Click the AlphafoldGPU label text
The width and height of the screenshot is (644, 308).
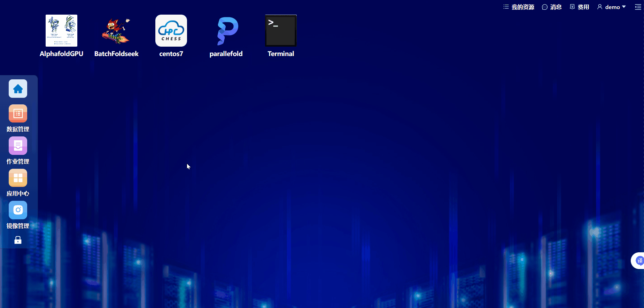[61, 54]
